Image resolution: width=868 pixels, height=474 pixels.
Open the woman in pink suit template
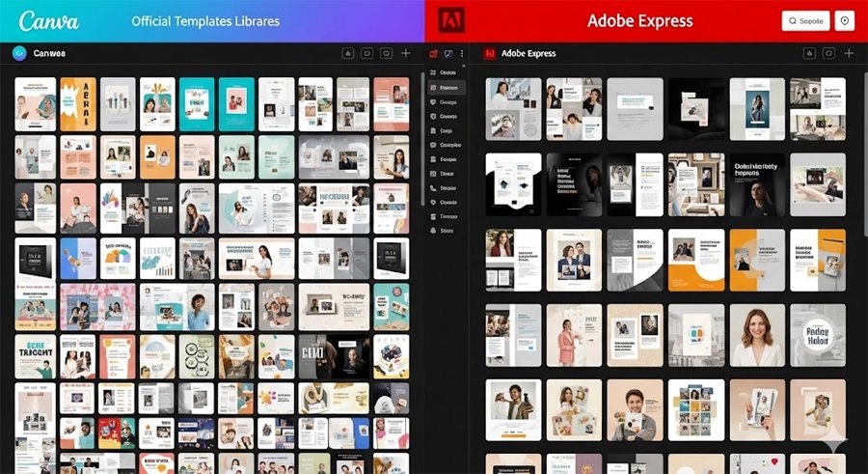574,335
